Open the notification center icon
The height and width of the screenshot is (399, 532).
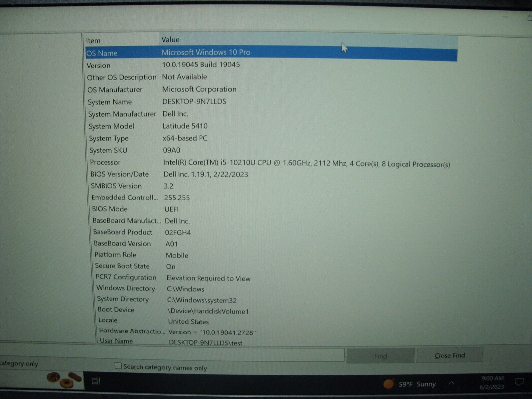pos(519,382)
